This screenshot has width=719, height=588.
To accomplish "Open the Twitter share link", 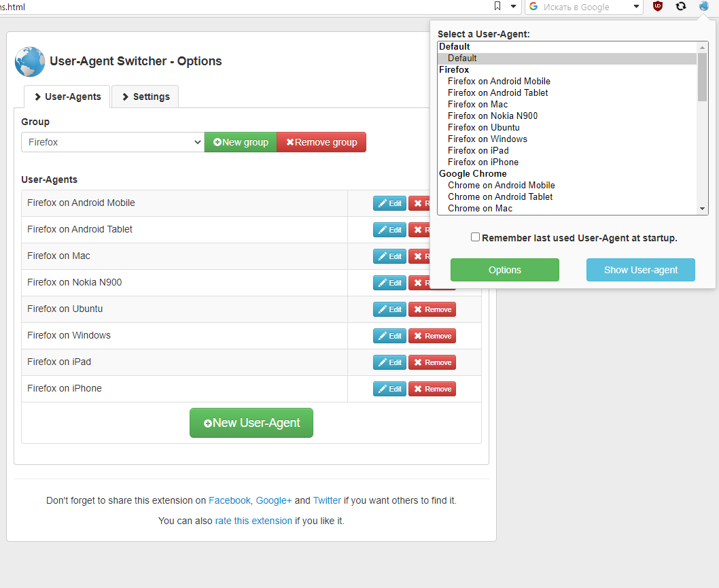I will [x=327, y=500].
